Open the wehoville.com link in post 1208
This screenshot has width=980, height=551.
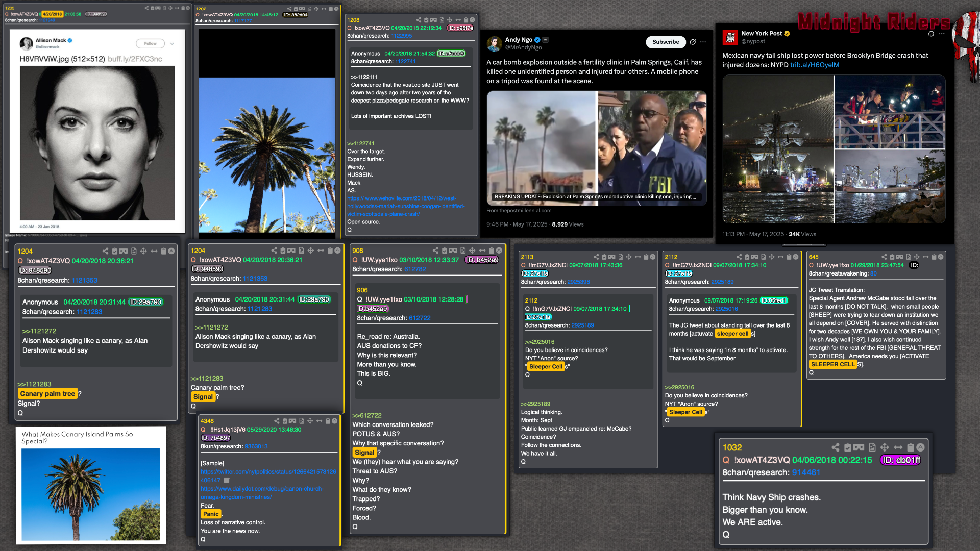click(x=406, y=206)
